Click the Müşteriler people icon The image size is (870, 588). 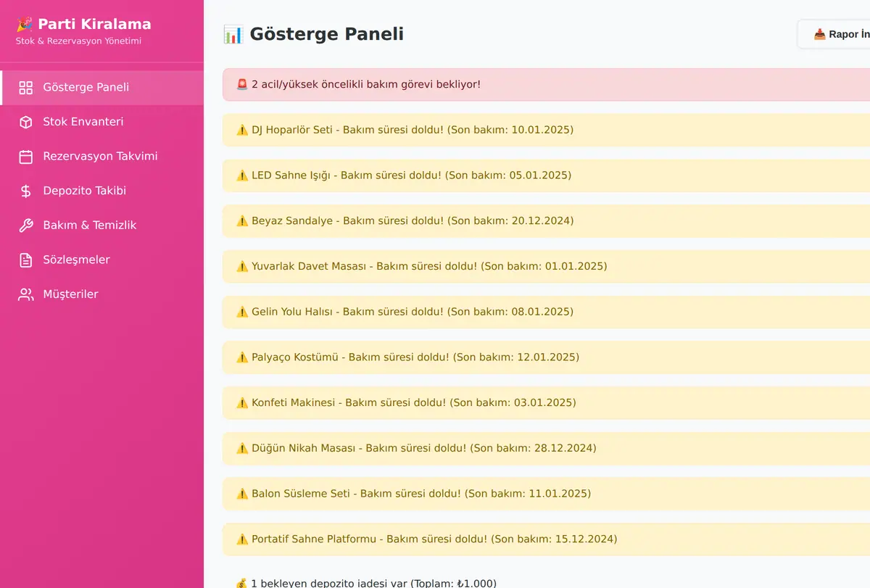point(26,294)
